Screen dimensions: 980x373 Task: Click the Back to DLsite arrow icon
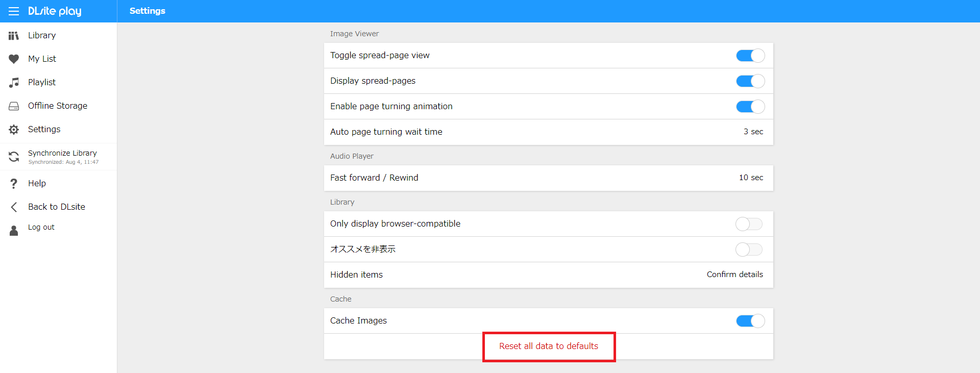pyautogui.click(x=14, y=207)
